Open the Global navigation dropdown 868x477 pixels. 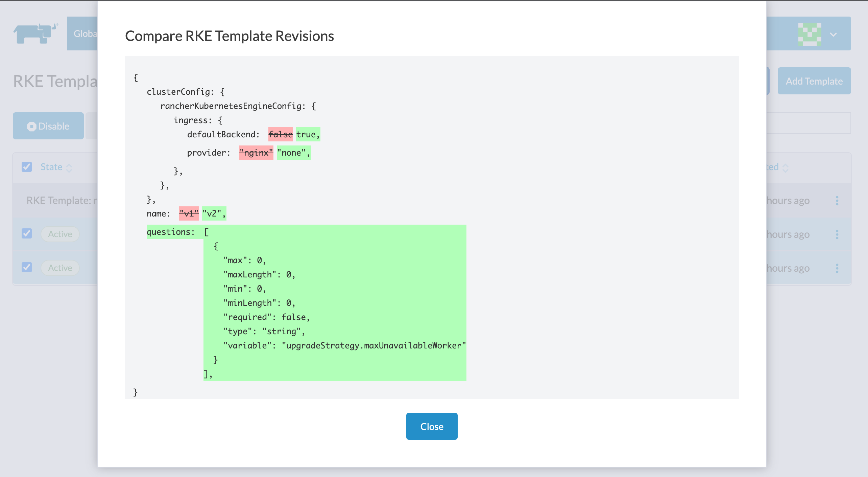click(82, 34)
